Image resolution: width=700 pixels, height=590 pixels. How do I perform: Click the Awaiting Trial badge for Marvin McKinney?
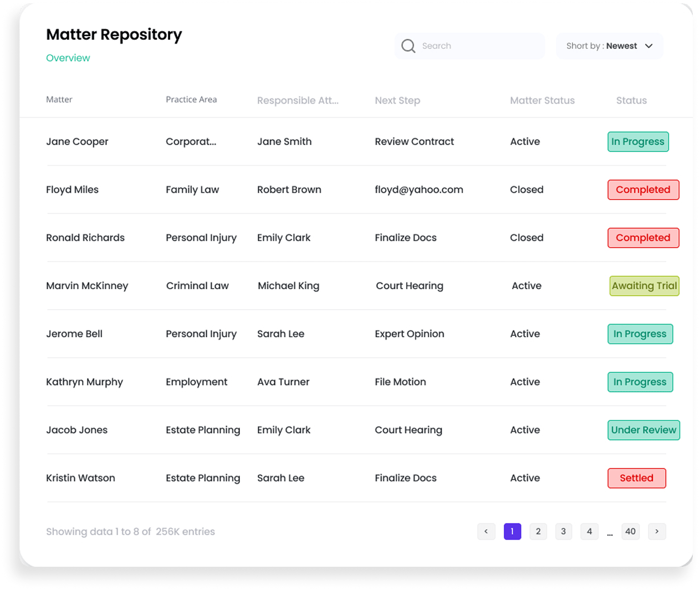[644, 286]
